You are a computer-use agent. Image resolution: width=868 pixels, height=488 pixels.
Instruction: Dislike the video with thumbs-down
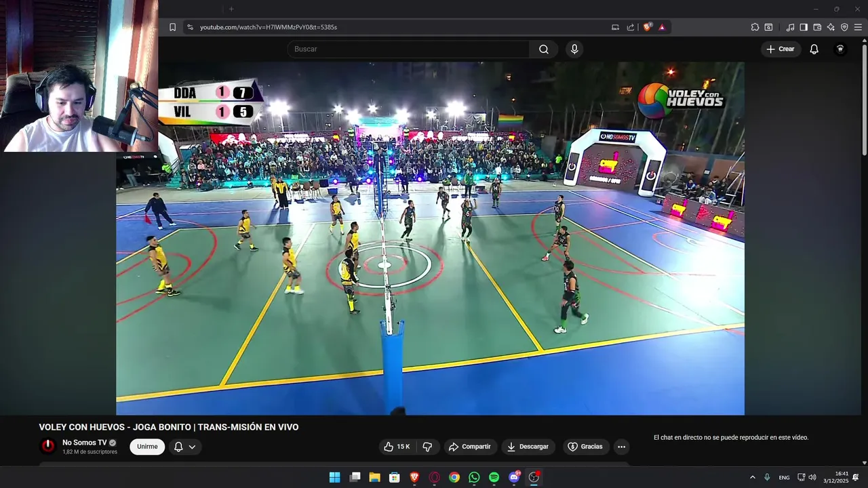tap(427, 447)
